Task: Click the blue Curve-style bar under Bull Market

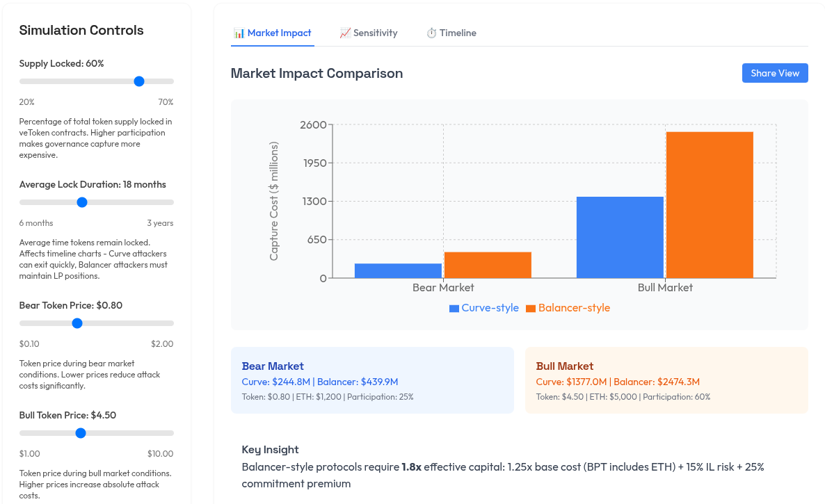Action: [x=619, y=236]
